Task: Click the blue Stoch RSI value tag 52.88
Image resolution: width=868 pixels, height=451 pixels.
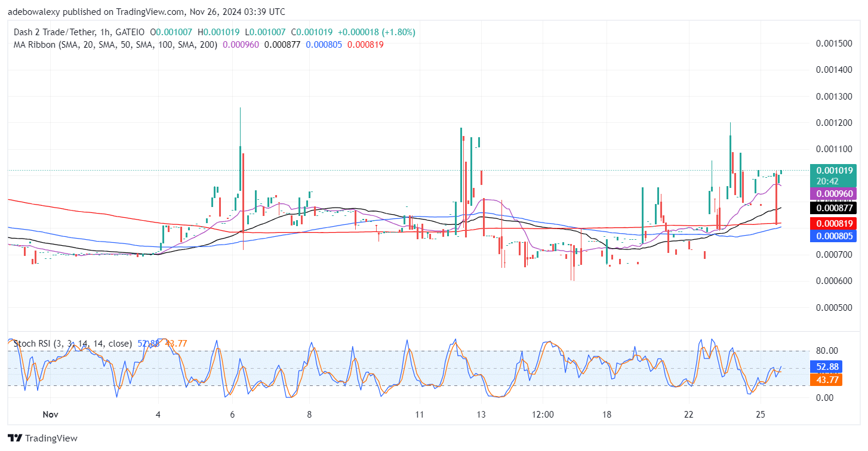Action: 826,366
